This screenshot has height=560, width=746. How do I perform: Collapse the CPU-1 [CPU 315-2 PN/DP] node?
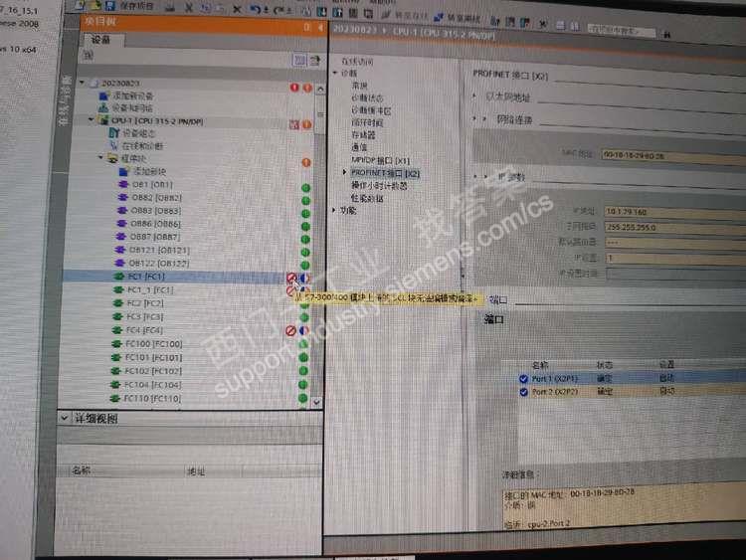(91, 120)
